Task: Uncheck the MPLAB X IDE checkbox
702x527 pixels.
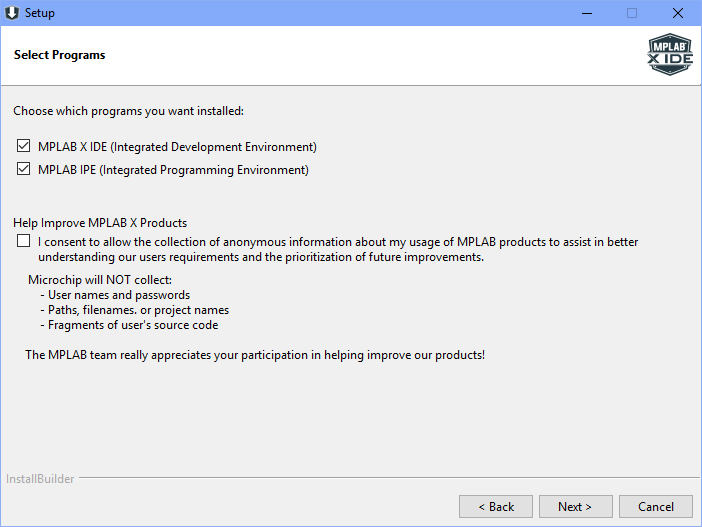Action: click(23, 146)
